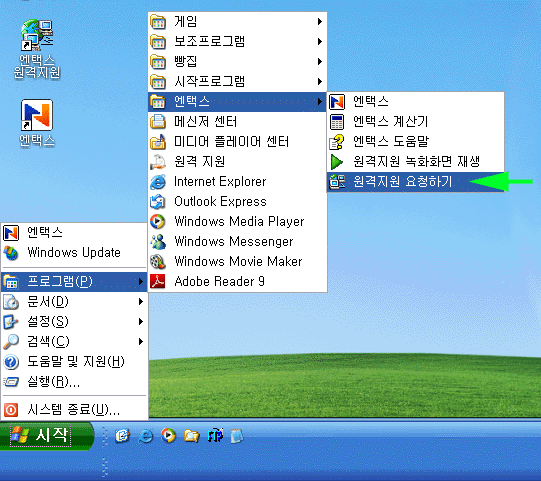Click the Windows Update label
541x481 pixels.
74,253
